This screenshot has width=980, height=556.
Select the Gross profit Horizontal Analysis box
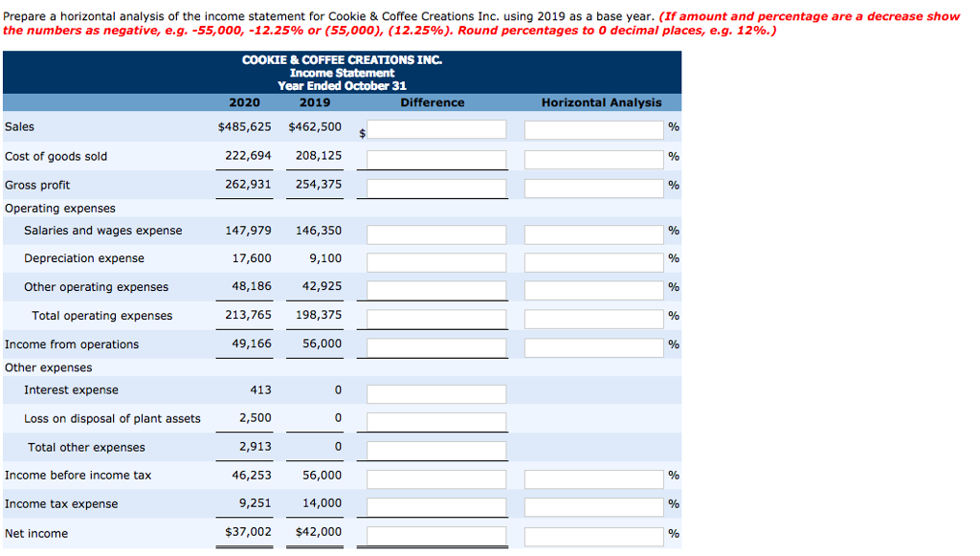[x=593, y=188]
